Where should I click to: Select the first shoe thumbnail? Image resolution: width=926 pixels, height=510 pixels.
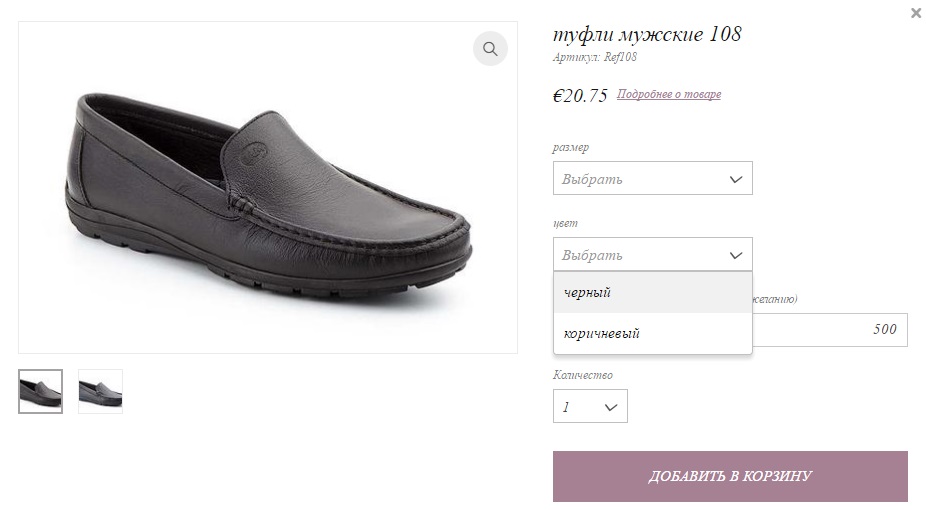tap(40, 391)
